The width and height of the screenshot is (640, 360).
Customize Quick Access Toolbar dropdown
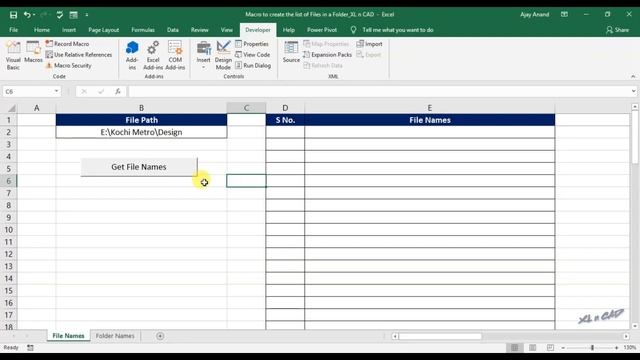coord(87,15)
